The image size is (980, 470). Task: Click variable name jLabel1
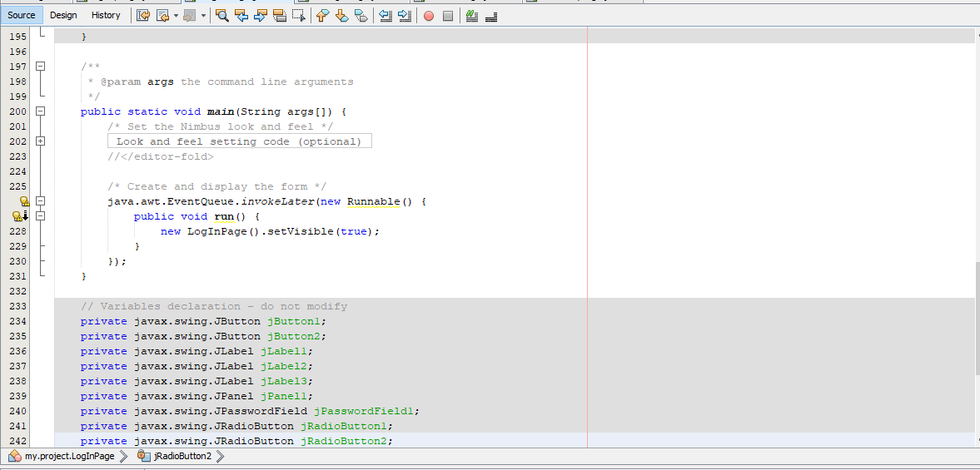[285, 351]
